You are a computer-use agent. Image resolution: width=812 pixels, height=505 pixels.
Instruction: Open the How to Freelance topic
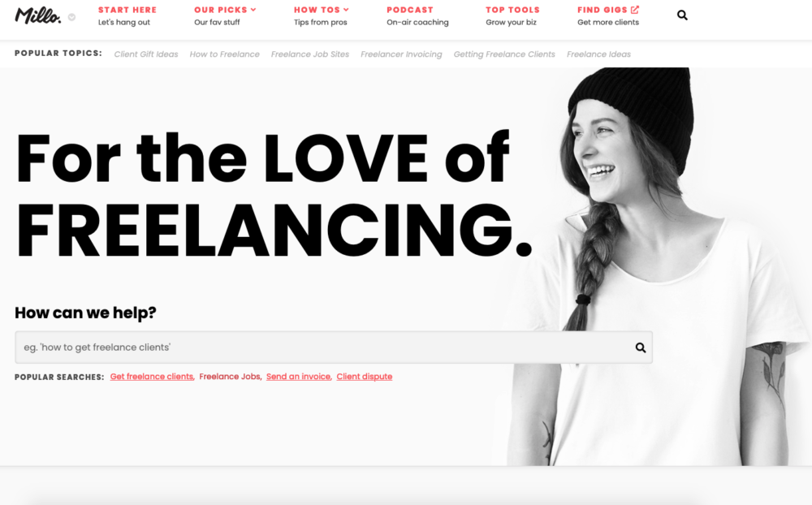(x=224, y=54)
